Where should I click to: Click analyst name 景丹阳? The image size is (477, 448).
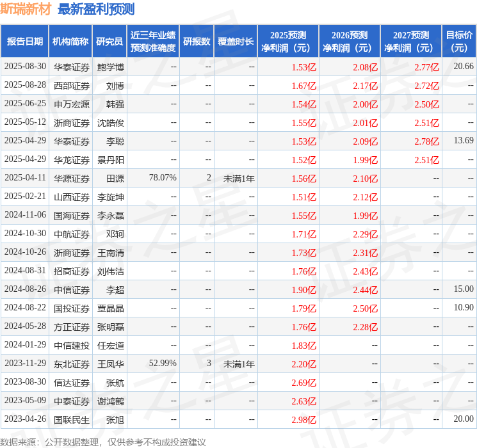pyautogui.click(x=110, y=160)
